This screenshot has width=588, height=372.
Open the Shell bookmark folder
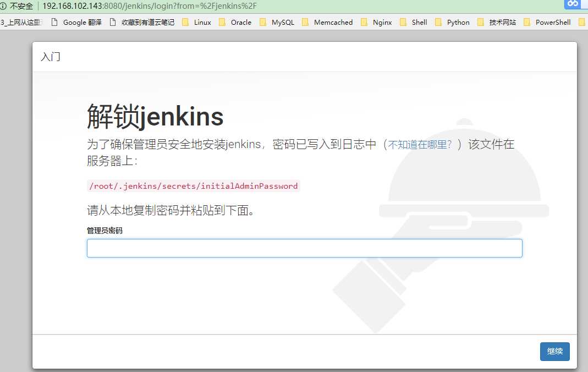[413, 23]
